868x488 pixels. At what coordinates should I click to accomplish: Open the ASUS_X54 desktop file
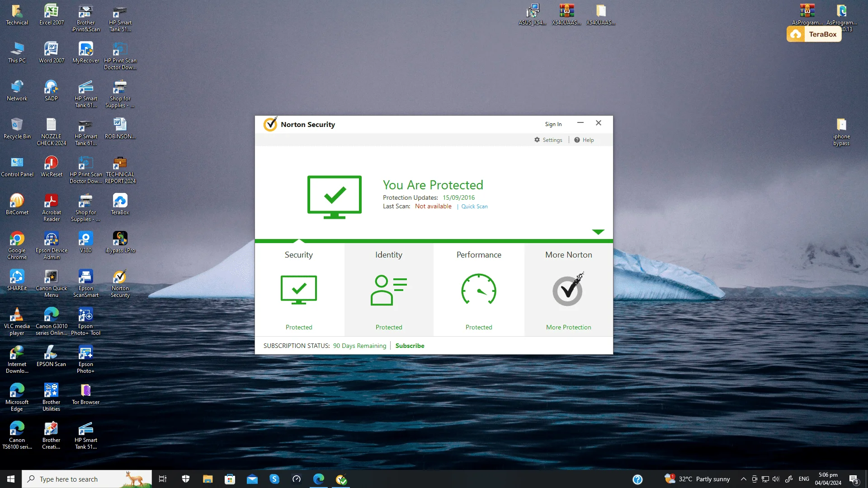533,14
